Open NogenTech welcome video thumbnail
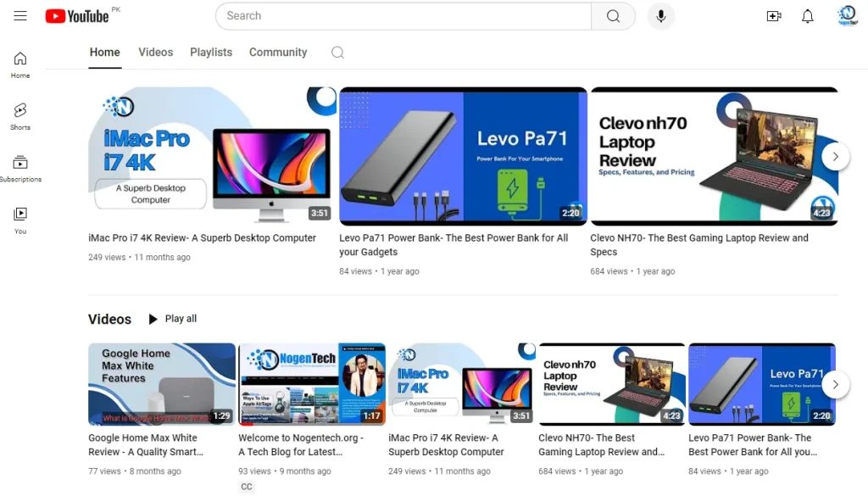The height and width of the screenshot is (496, 868). pyautogui.click(x=312, y=384)
